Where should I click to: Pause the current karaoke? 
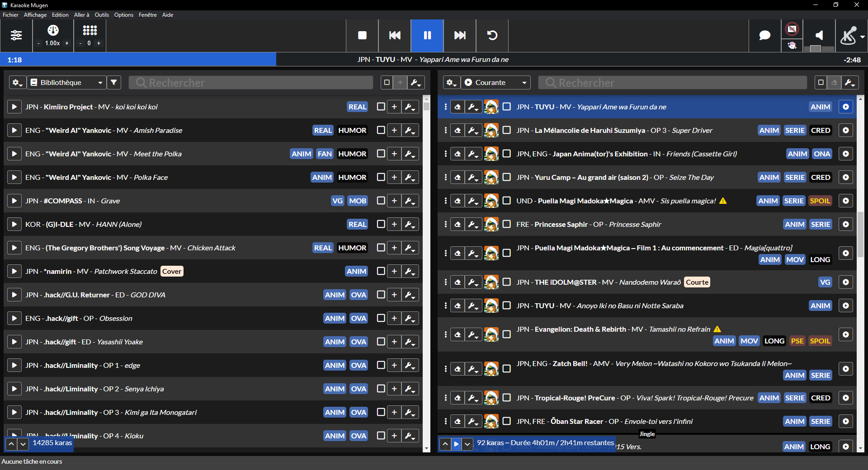coord(427,35)
